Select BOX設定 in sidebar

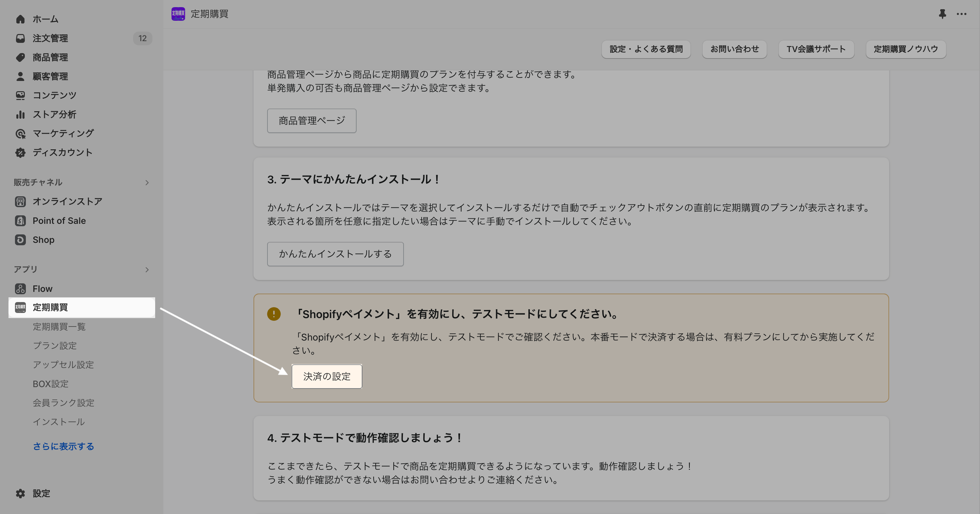click(51, 384)
